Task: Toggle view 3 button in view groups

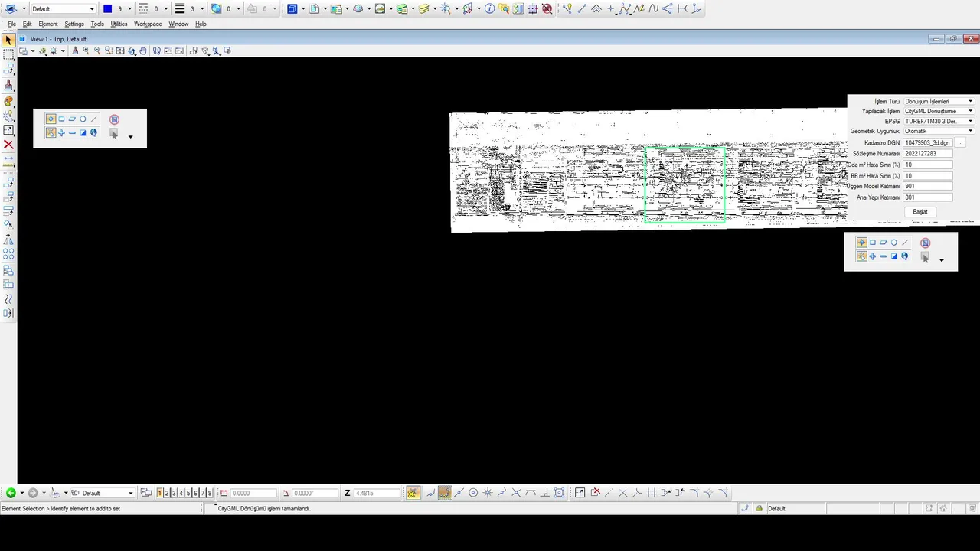Action: point(174,493)
